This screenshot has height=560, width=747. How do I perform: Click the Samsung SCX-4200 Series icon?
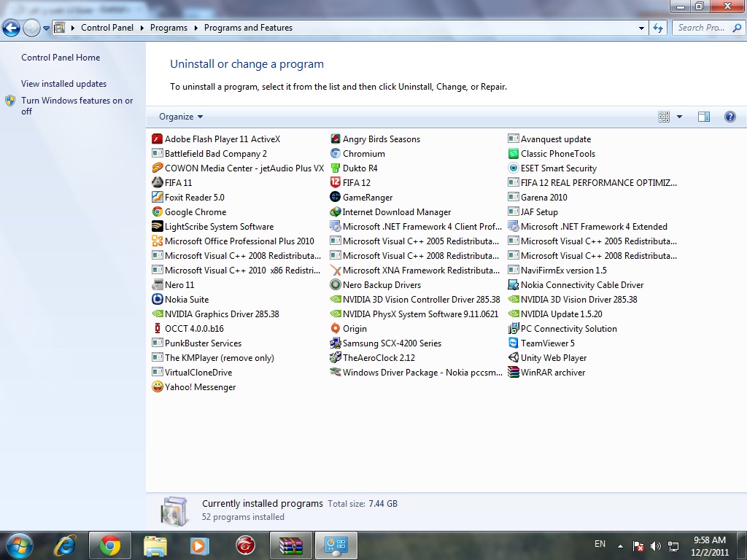336,343
